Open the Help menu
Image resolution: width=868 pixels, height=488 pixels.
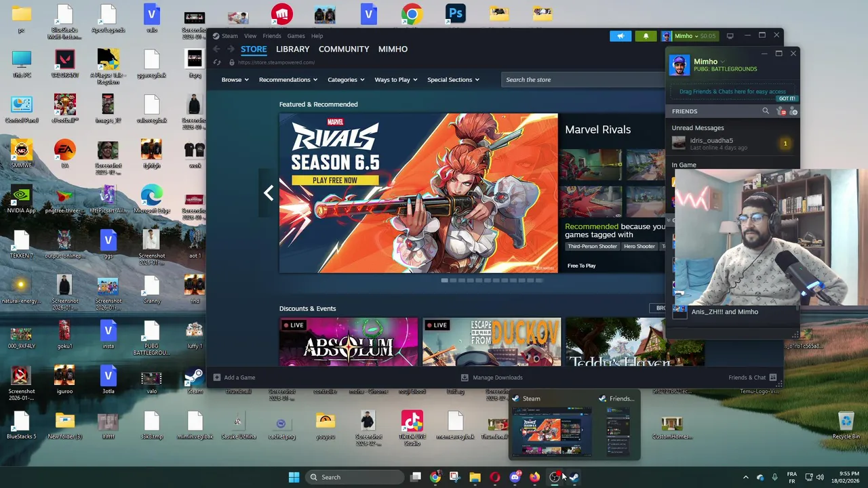coord(317,36)
